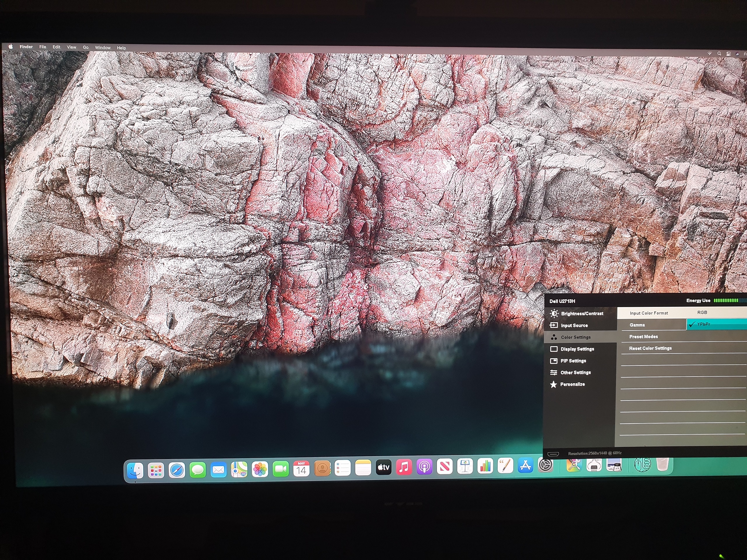This screenshot has height=560, width=747.
Task: Click the Spotlight search icon
Action: click(719, 54)
